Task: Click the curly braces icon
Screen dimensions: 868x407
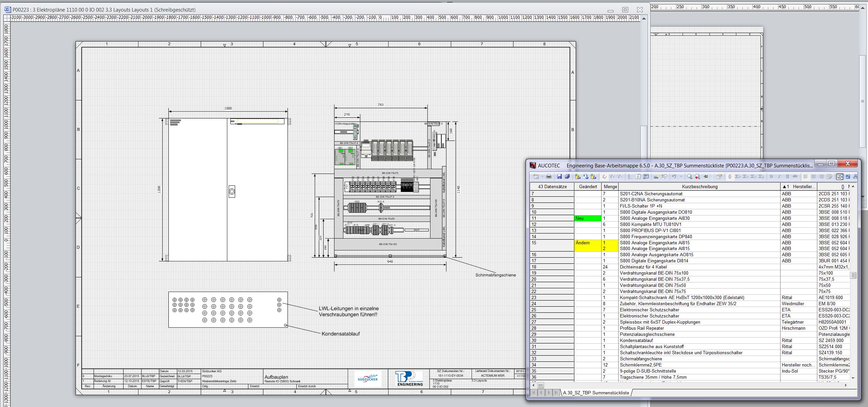Action: pyautogui.click(x=730, y=177)
